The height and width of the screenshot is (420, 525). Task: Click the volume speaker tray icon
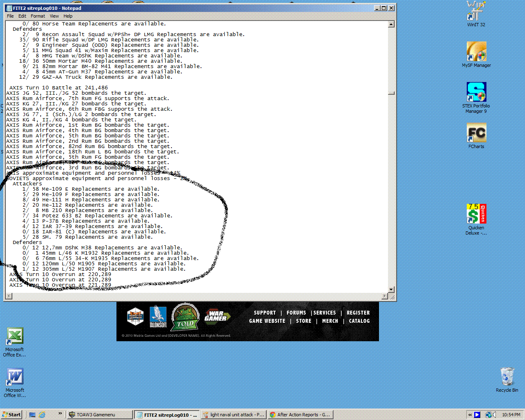(494, 415)
